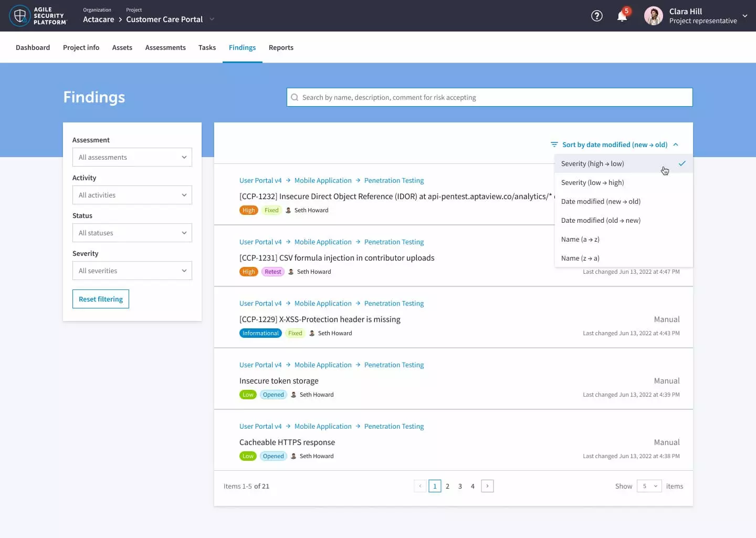
Task: Click the Reset filtering button
Action: click(101, 299)
